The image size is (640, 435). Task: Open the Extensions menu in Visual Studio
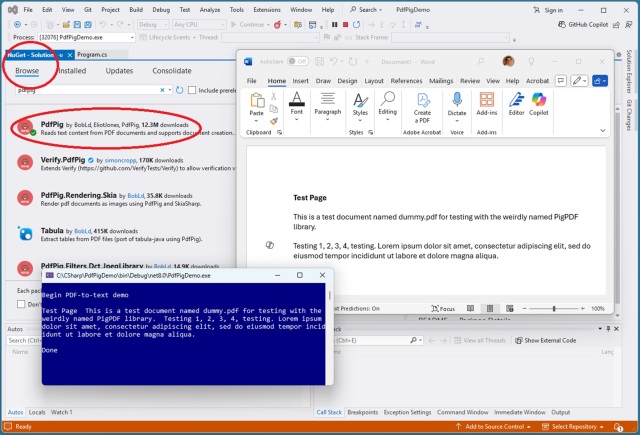click(x=267, y=10)
